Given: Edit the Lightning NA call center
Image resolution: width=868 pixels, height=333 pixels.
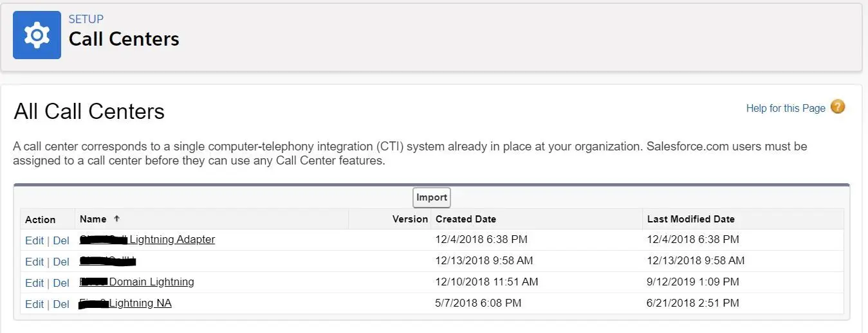Looking at the screenshot, I should tap(34, 304).
